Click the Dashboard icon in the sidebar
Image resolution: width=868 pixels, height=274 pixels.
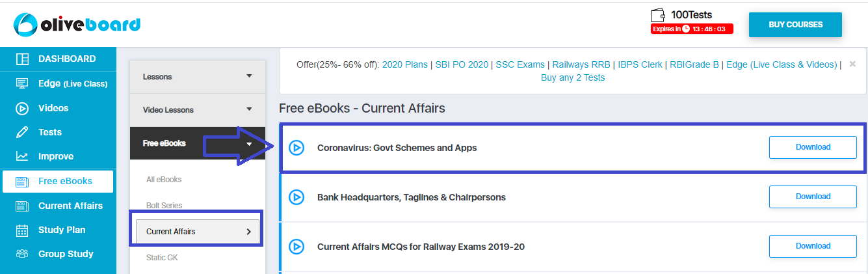pyautogui.click(x=22, y=59)
